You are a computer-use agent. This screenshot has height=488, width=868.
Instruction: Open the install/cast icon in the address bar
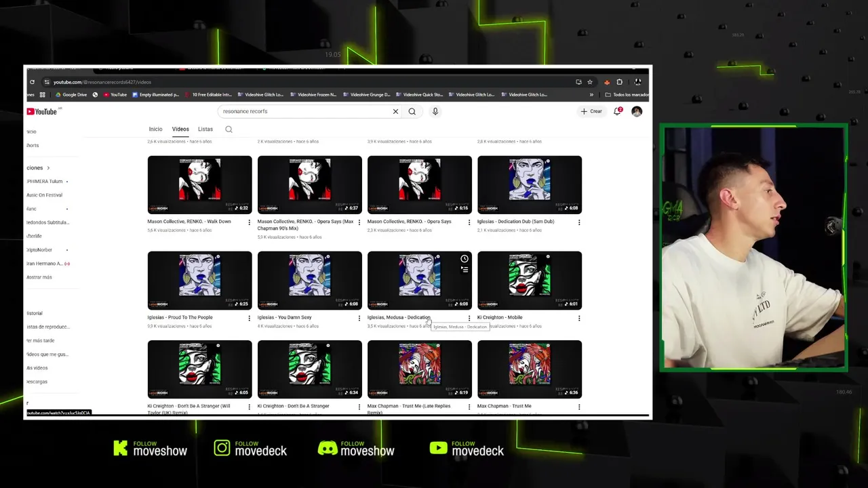(x=578, y=82)
